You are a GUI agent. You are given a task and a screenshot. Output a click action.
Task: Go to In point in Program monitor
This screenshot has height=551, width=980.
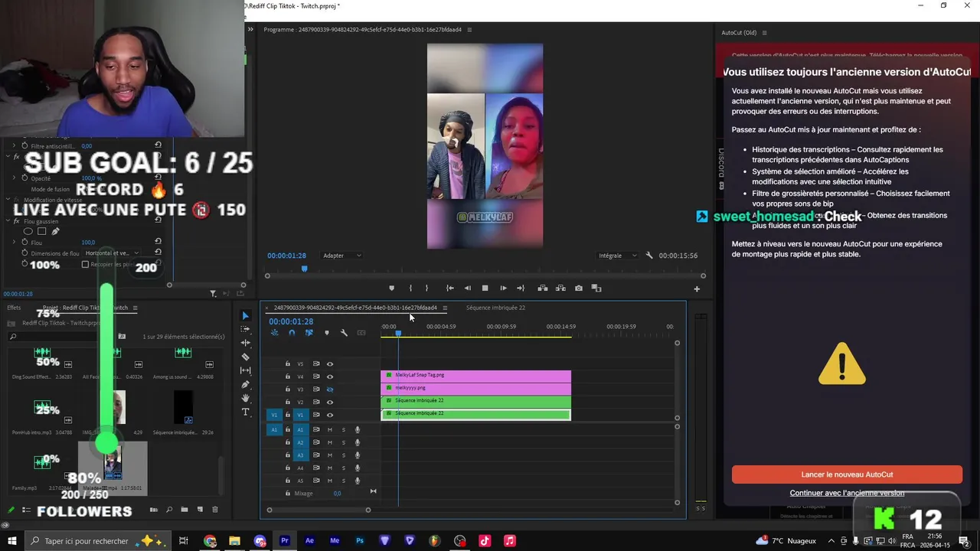[449, 289]
